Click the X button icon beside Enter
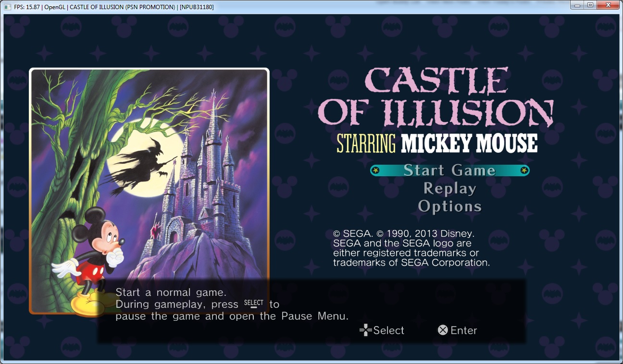 point(443,330)
